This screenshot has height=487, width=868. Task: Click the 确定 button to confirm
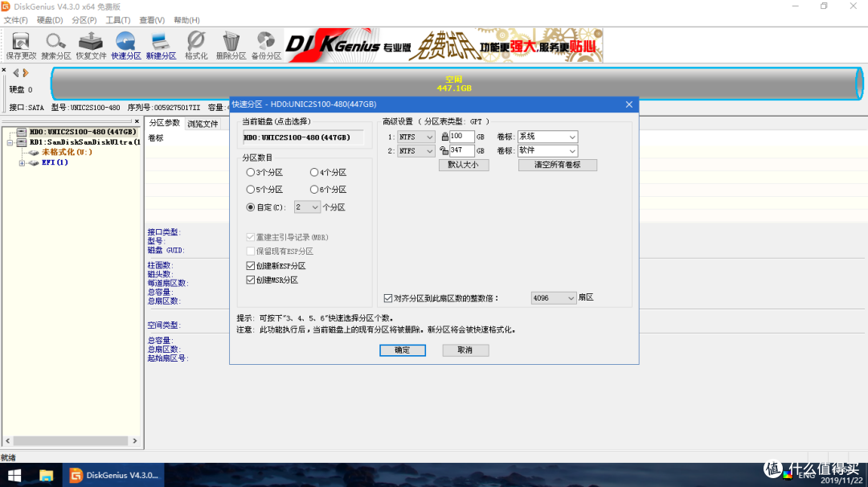402,350
